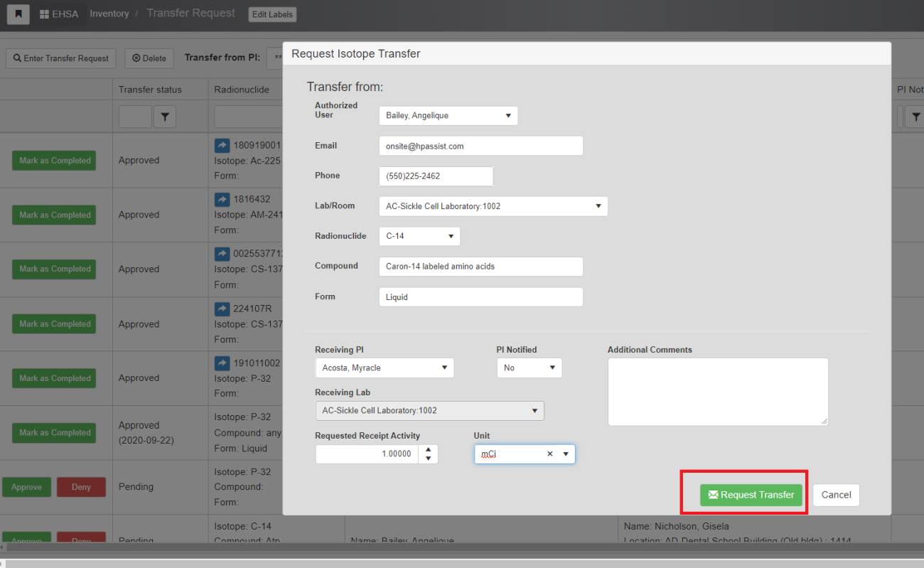This screenshot has height=568, width=924.
Task: Open the EHSA grid menu
Action: [x=60, y=14]
